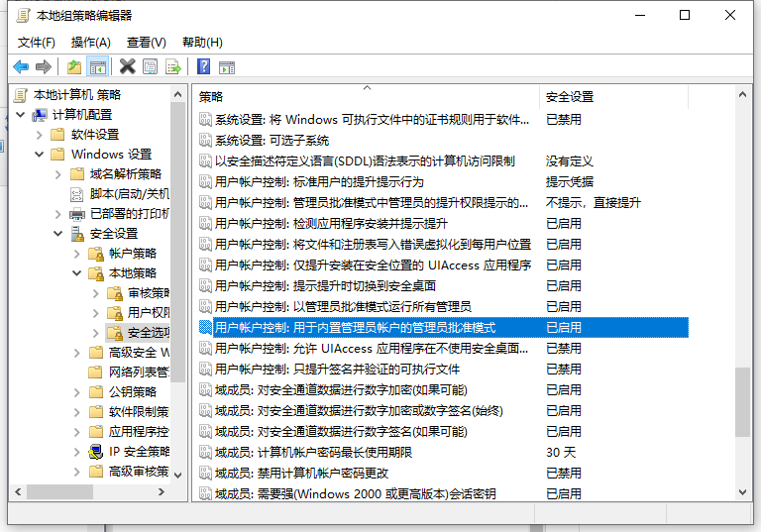Open the 帮助(H) menu
Image resolution: width=761 pixels, height=532 pixels.
tap(202, 43)
